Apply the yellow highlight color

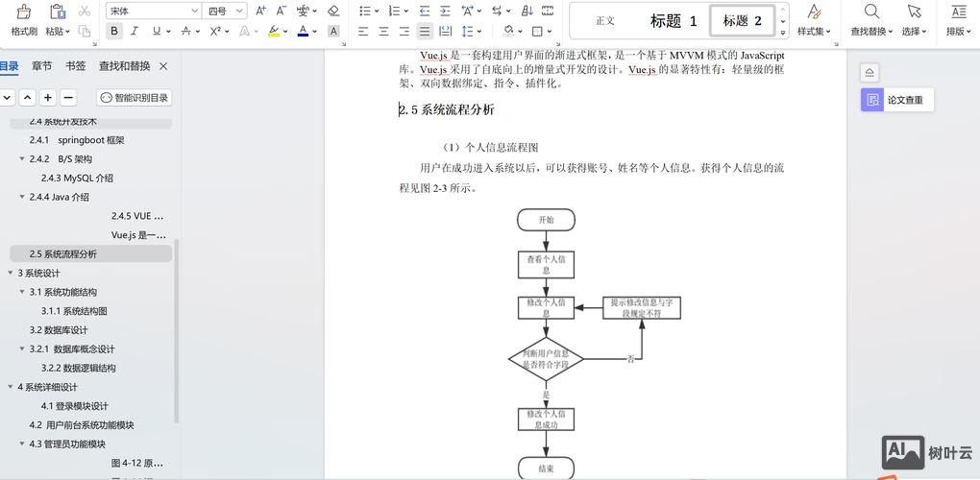(x=274, y=31)
